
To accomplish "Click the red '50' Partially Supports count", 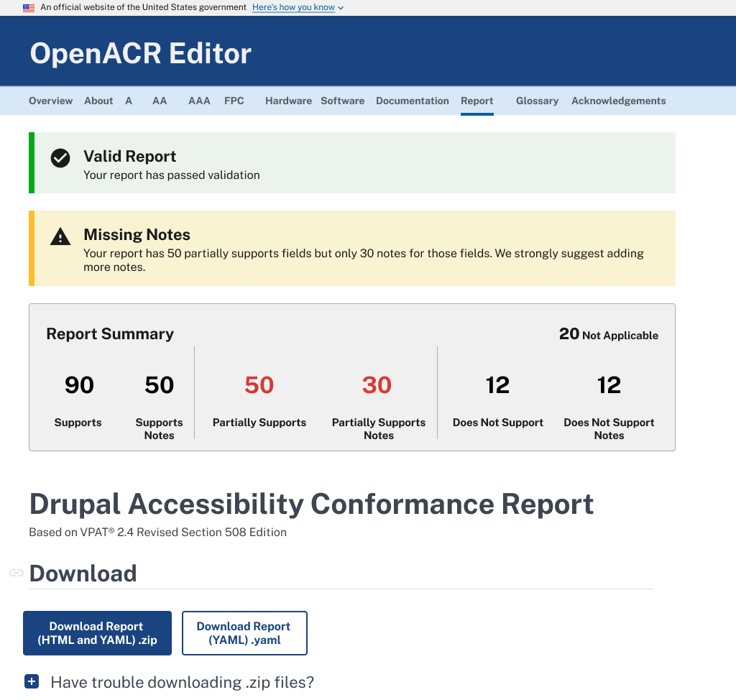I will [x=259, y=385].
